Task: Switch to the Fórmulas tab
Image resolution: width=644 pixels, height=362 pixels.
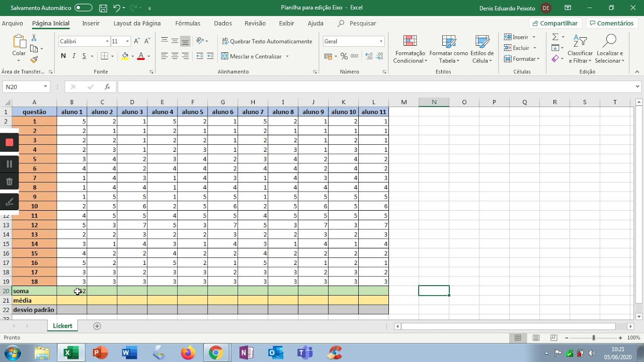Action: [x=188, y=23]
